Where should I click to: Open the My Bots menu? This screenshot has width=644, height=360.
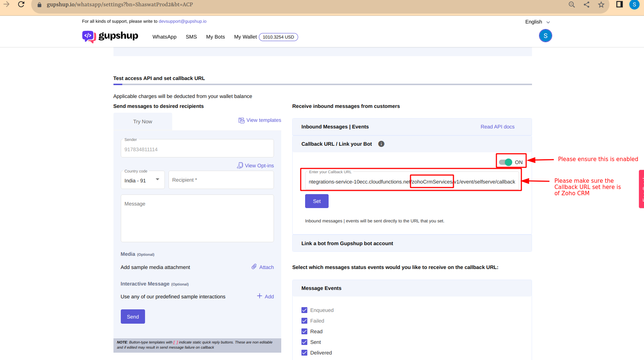216,37
